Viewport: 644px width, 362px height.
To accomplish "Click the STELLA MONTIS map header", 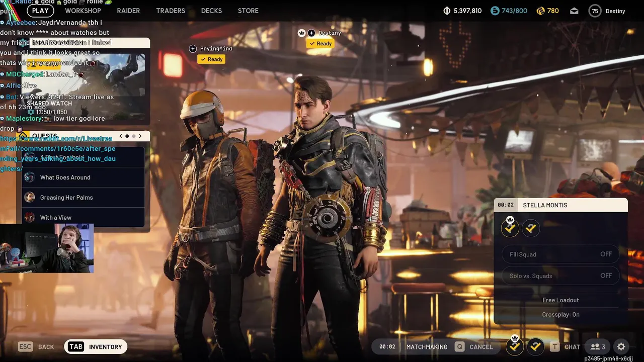I will (561, 205).
